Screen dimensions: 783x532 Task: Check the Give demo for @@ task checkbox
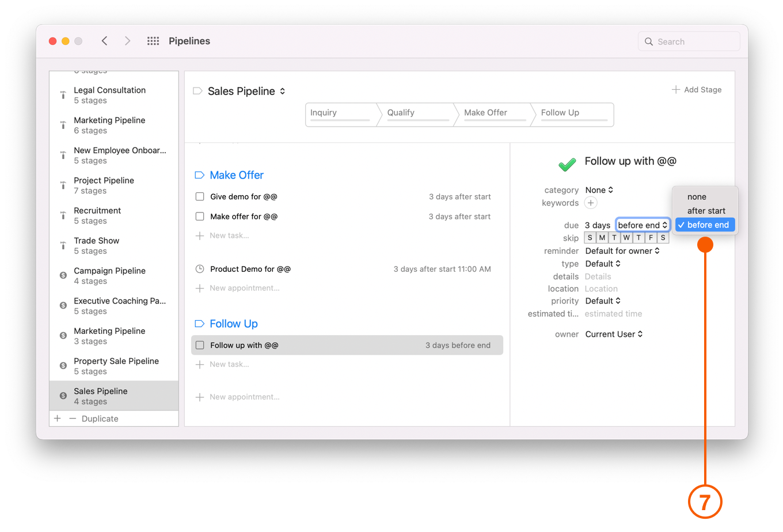[199, 196]
